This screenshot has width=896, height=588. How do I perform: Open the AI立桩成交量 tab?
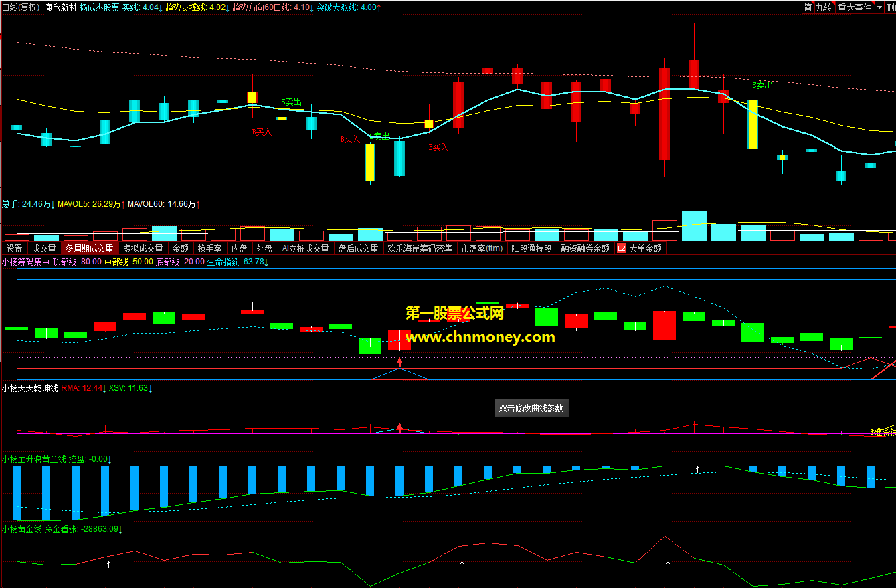(x=305, y=248)
